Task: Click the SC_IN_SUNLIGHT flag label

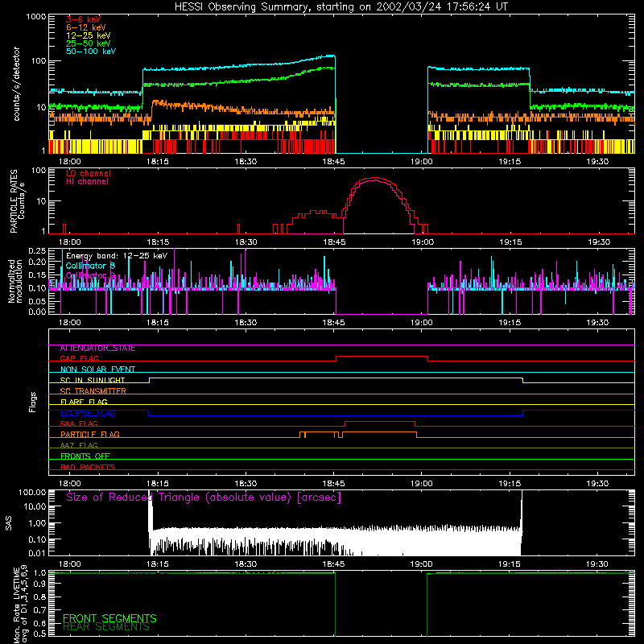Action: (x=93, y=380)
